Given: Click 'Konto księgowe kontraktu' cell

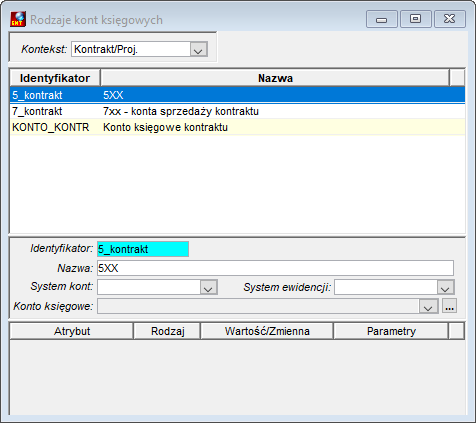Looking at the screenshot, I should point(165,127).
